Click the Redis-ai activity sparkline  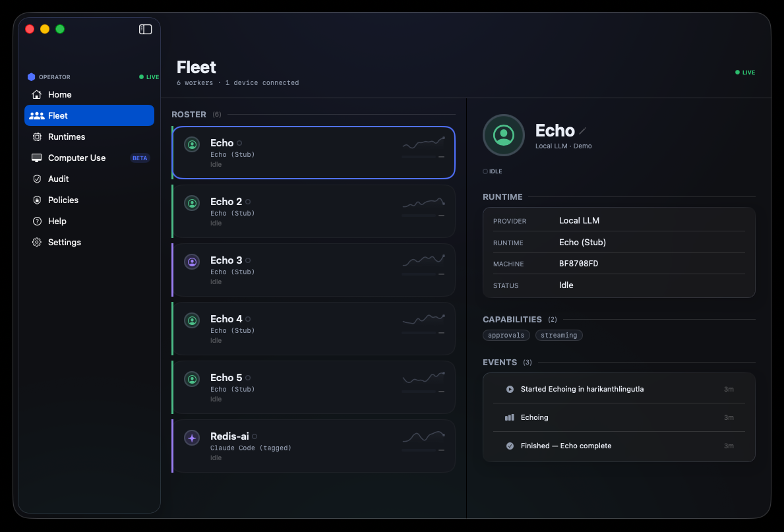coord(423,436)
